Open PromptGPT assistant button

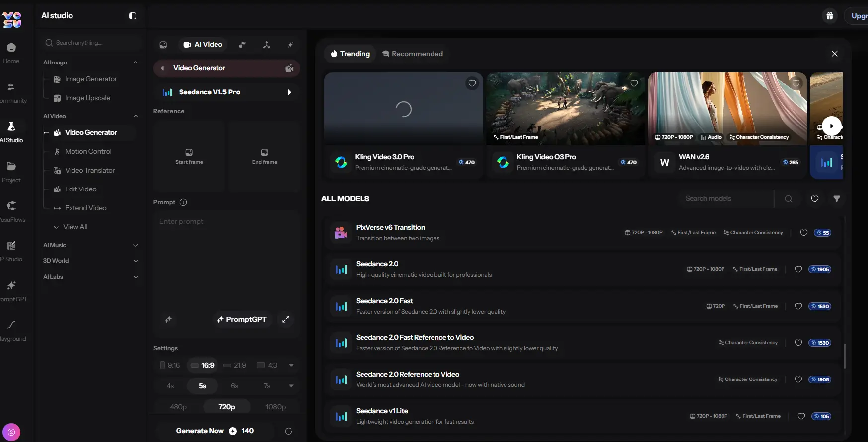tap(242, 319)
